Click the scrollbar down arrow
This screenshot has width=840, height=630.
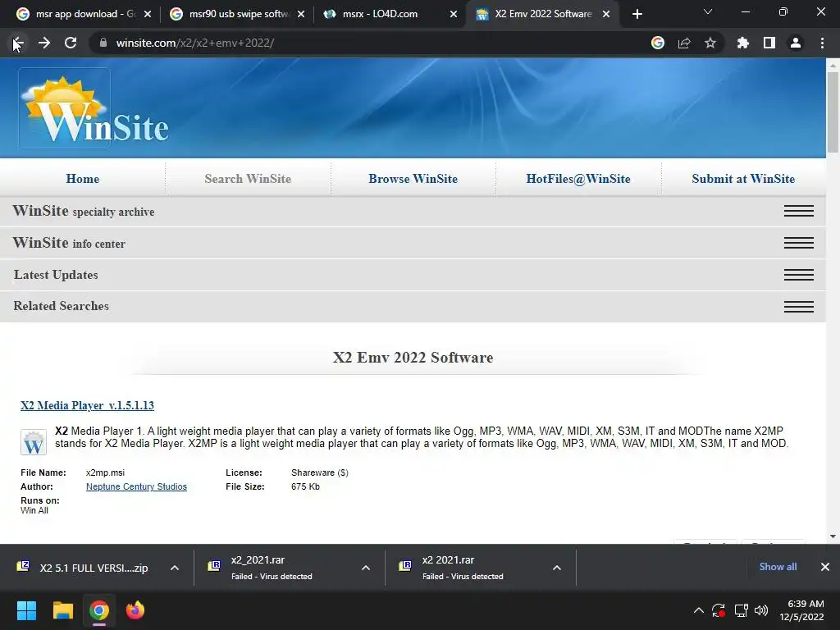833,536
